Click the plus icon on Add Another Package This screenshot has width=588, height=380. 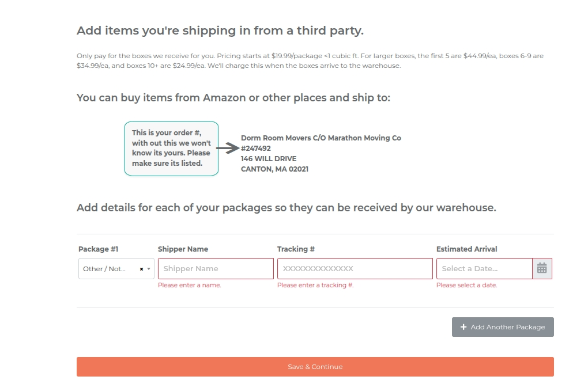[463, 327]
